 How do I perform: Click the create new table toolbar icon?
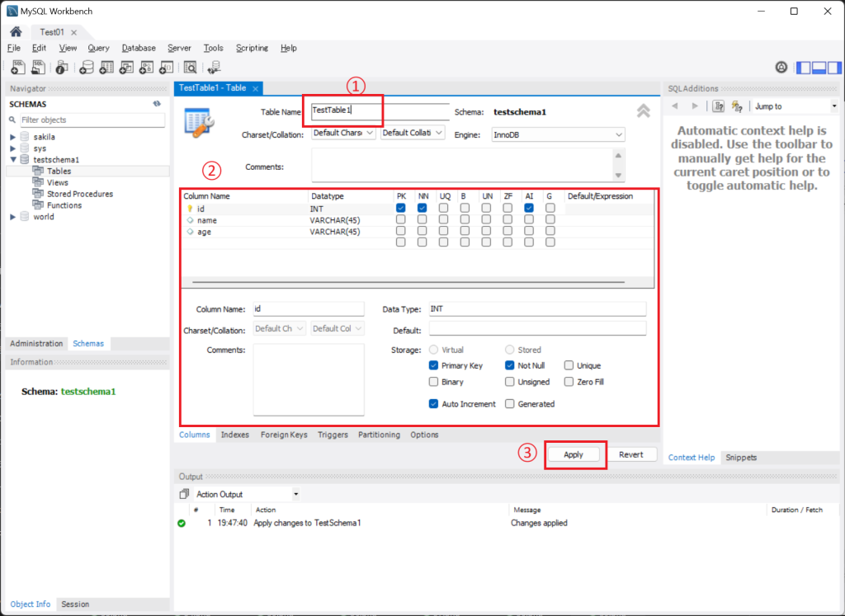106,68
